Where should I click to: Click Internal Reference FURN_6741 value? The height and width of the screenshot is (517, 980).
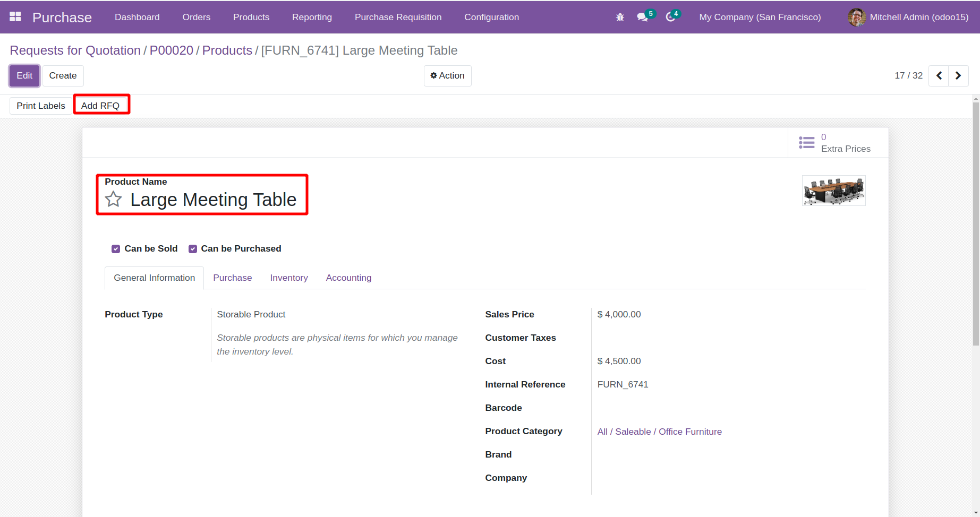pos(623,384)
